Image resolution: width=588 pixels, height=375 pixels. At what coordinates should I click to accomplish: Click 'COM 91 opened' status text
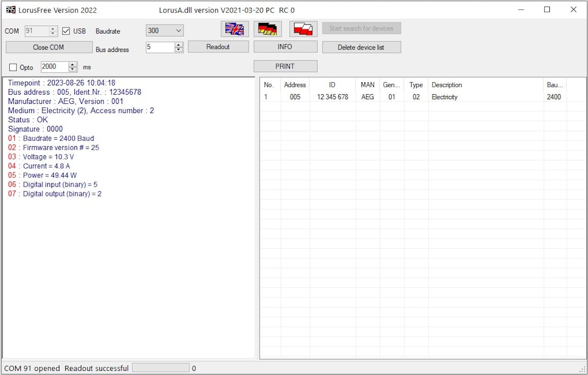tap(32, 368)
